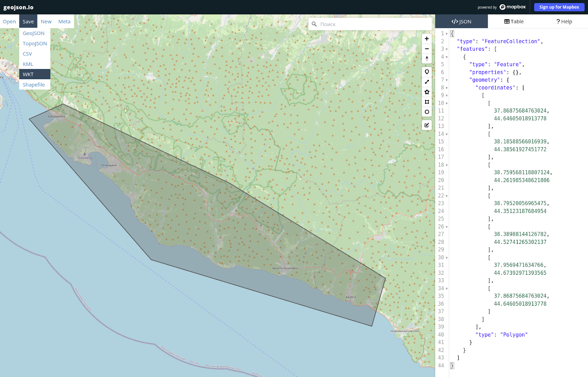Open the Open menu
This screenshot has height=377, width=588.
9,22
